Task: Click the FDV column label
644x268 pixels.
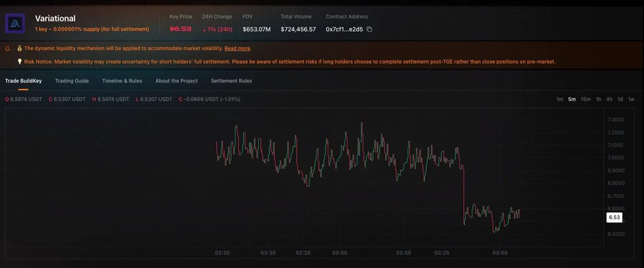Action: tap(248, 17)
